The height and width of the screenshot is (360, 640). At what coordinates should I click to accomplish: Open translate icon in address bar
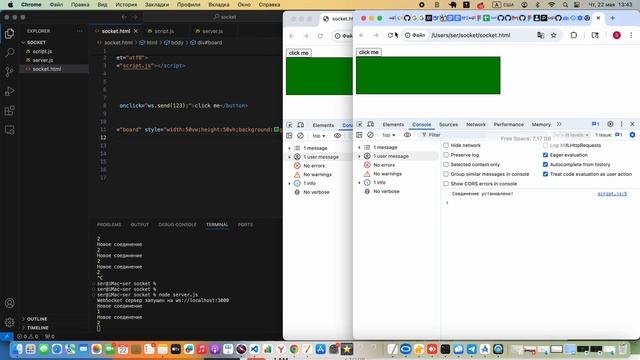(540, 36)
